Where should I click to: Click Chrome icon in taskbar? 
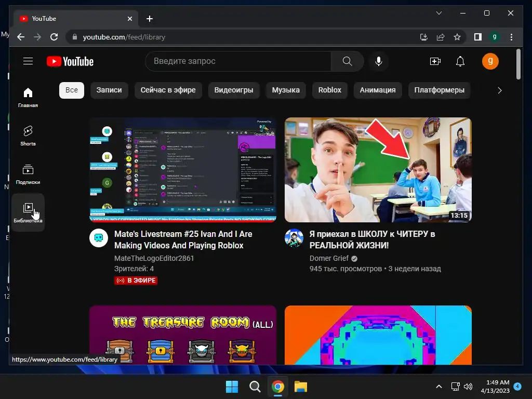(x=278, y=387)
